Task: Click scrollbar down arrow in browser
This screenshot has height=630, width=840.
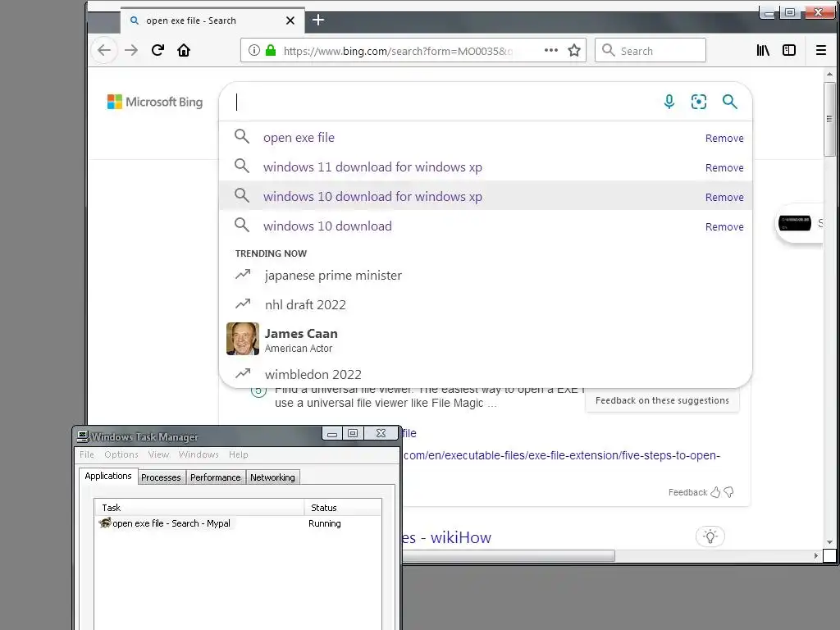Action: [x=829, y=542]
